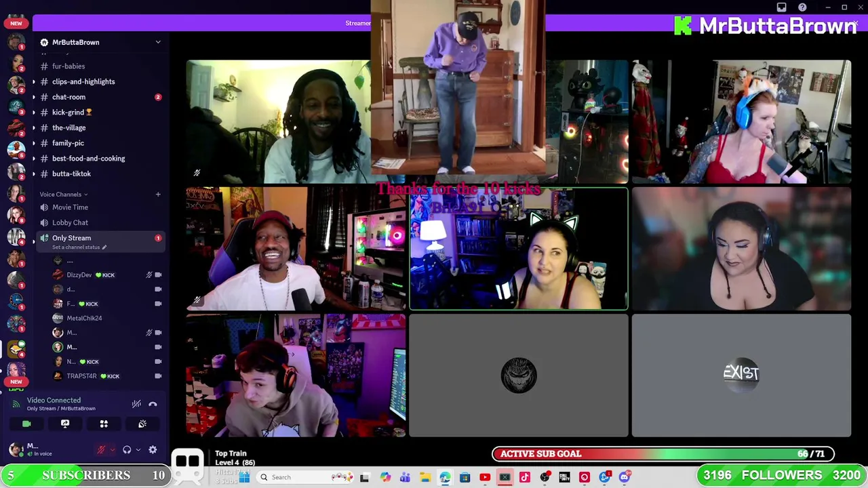This screenshot has width=868, height=488.
Task: Click the Followers goal progress bar
Action: pos(782,475)
